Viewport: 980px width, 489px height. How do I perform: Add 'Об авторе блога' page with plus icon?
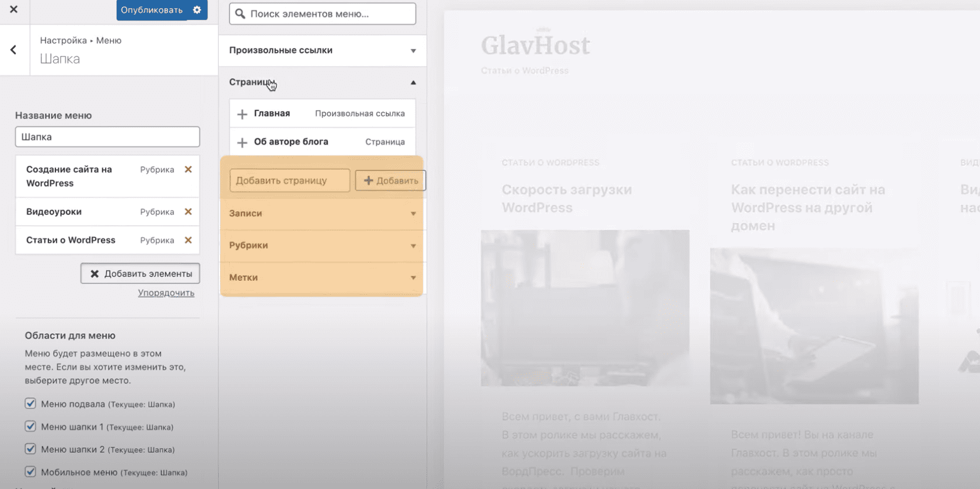tap(242, 142)
